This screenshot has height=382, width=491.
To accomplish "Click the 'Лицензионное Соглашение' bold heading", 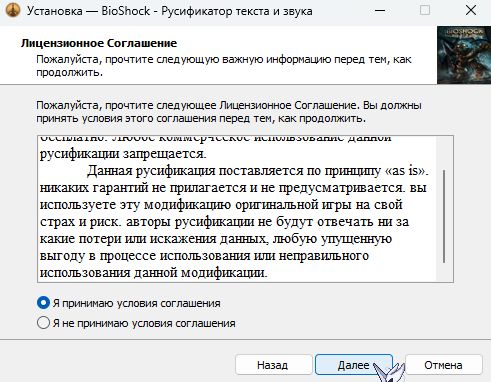I will tap(99, 43).
